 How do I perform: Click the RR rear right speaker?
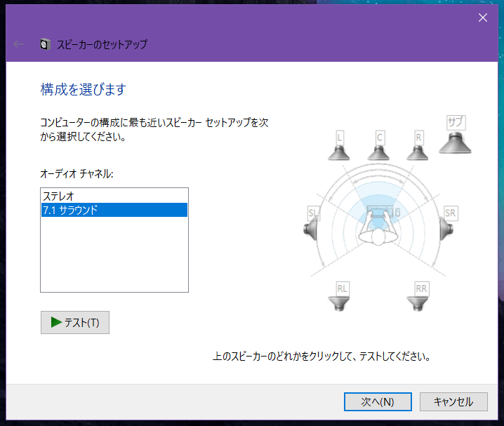pos(418,304)
